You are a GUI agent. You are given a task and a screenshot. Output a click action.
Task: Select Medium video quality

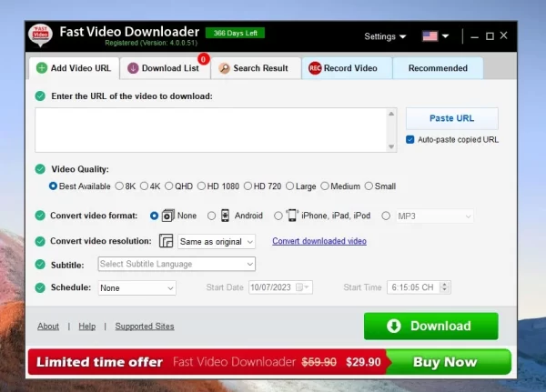pyautogui.click(x=325, y=186)
